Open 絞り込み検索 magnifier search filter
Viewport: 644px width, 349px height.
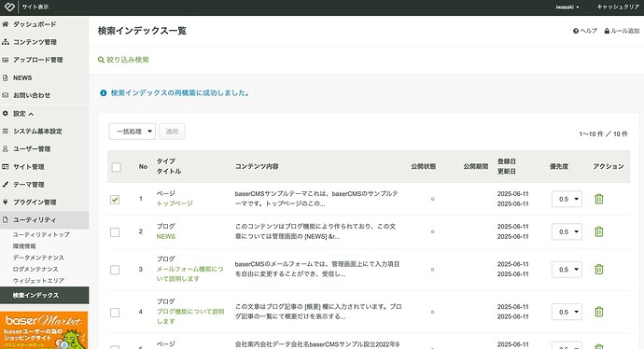(x=101, y=60)
